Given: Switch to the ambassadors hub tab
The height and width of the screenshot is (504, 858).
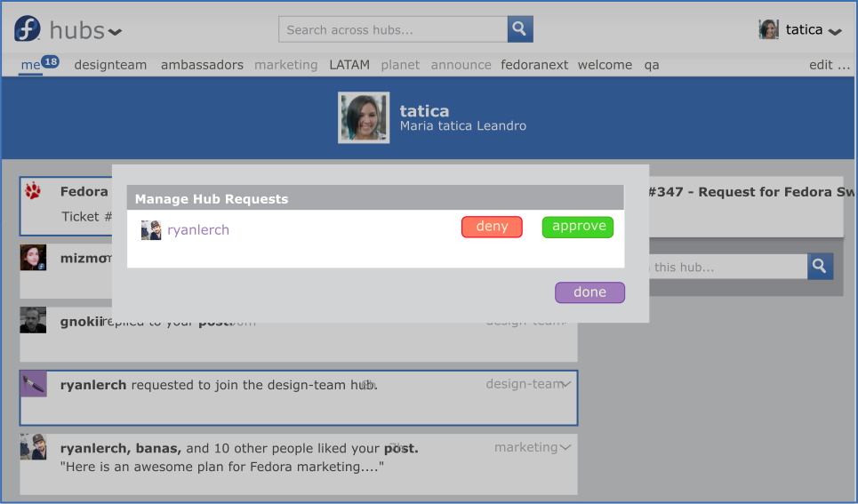Looking at the screenshot, I should coord(202,65).
